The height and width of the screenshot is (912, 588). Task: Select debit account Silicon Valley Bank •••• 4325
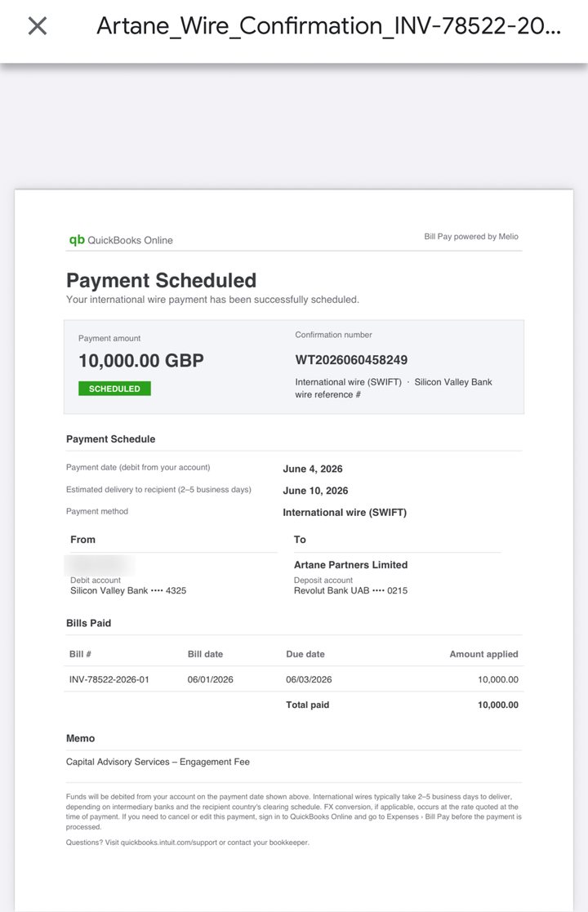[x=128, y=591]
